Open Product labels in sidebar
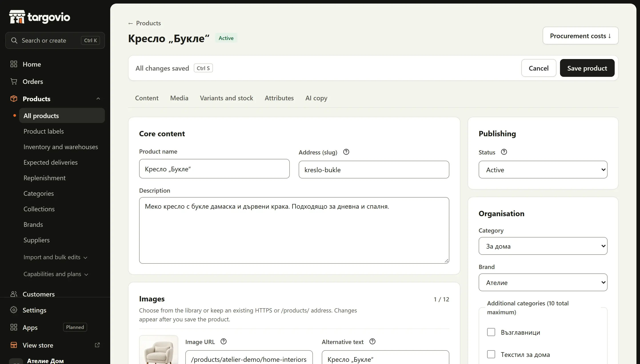The image size is (640, 364). coord(44,131)
